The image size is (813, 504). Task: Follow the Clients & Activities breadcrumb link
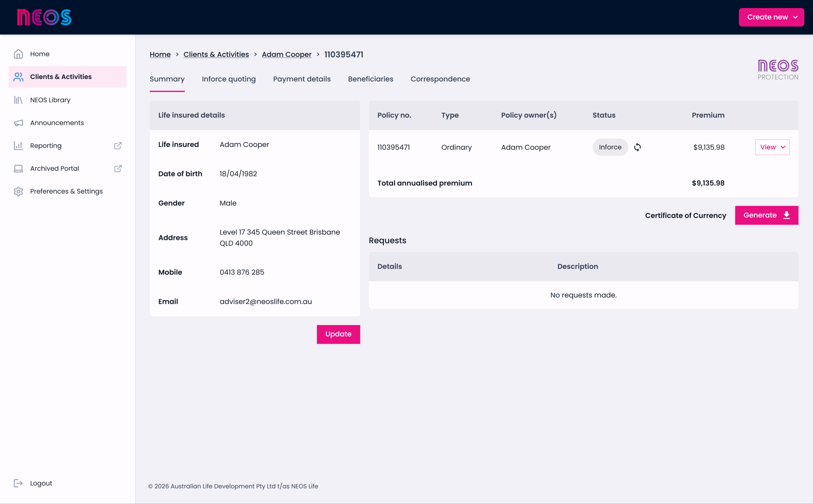(216, 55)
